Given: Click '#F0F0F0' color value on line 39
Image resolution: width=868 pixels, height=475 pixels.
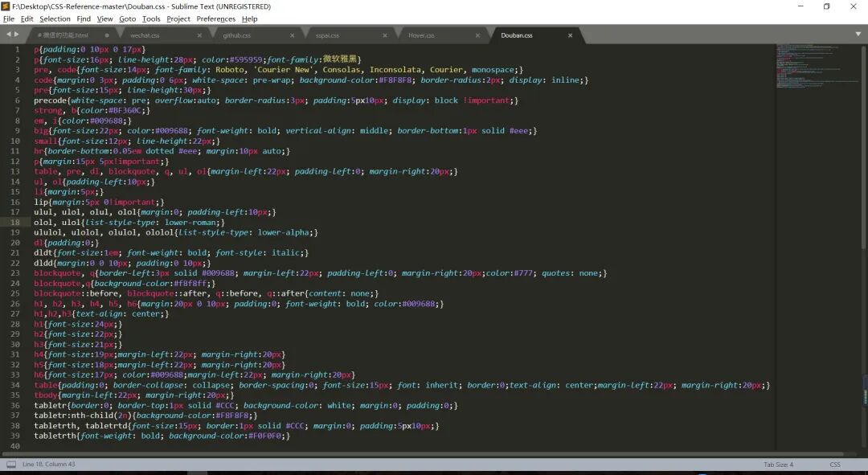Looking at the screenshot, I should click(266, 436).
